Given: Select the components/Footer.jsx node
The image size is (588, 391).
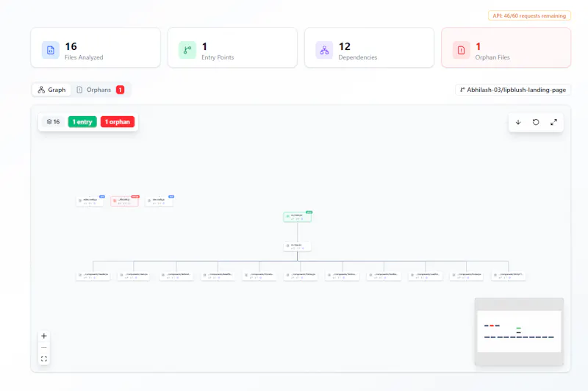Looking at the screenshot, I should tap(467, 276).
